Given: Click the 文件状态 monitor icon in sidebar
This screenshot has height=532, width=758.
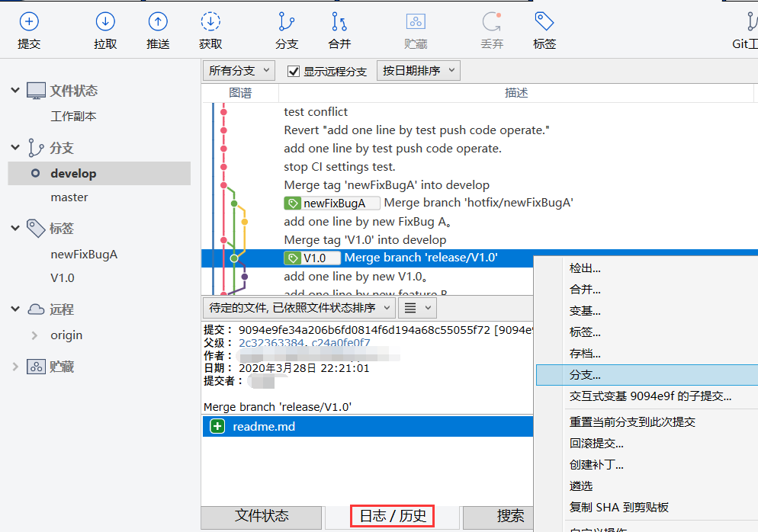Looking at the screenshot, I should pos(37,91).
